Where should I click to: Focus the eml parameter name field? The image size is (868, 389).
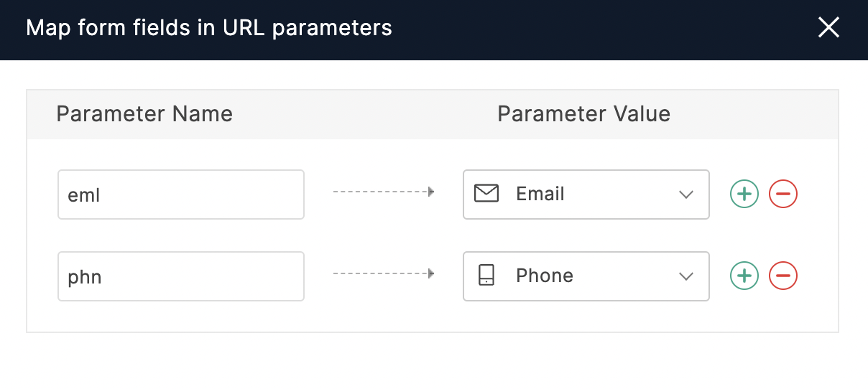[x=181, y=194]
